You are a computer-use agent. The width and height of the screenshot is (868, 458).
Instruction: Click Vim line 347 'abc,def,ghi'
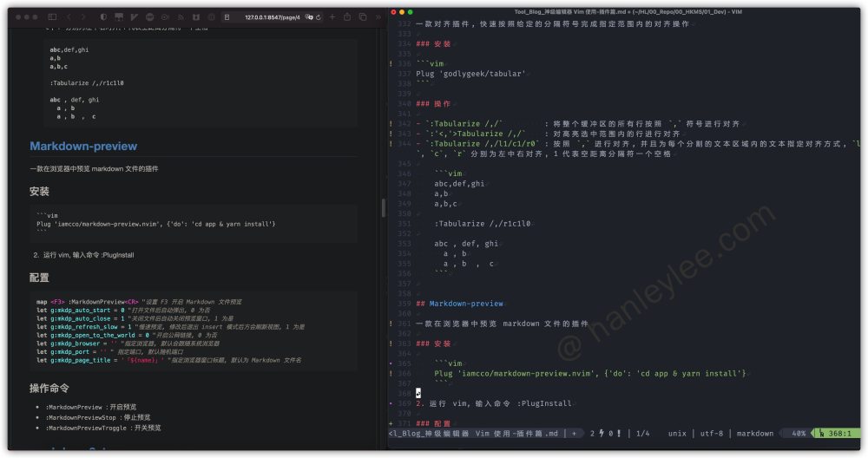click(x=459, y=183)
